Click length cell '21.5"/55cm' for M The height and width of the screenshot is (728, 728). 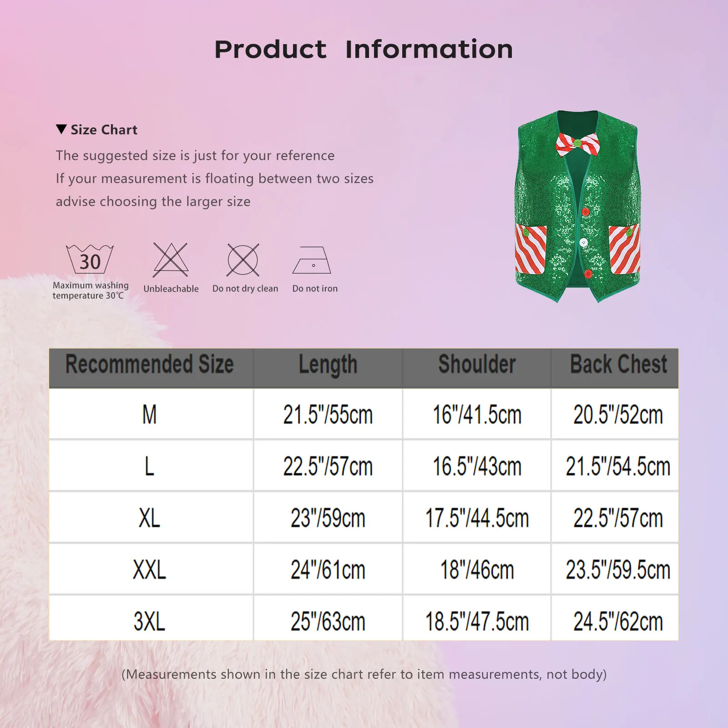(328, 414)
